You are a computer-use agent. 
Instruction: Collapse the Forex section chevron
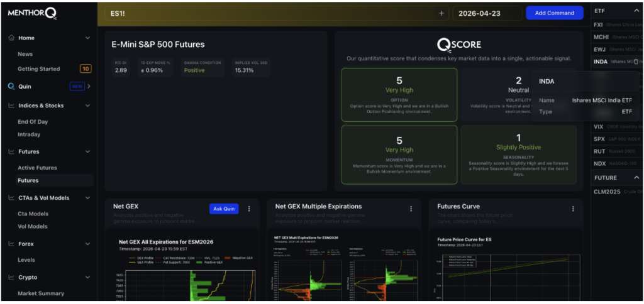tap(87, 244)
